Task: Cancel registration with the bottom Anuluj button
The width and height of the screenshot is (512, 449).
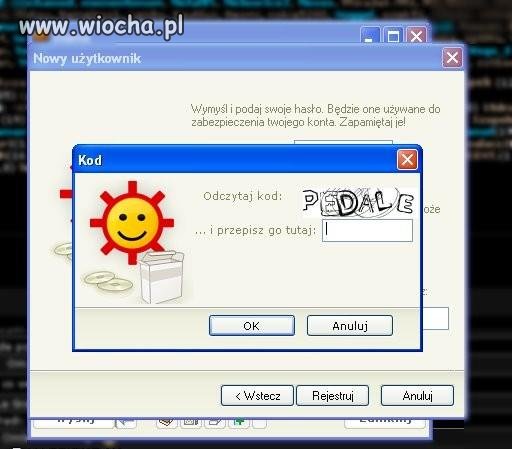Action: (417, 396)
